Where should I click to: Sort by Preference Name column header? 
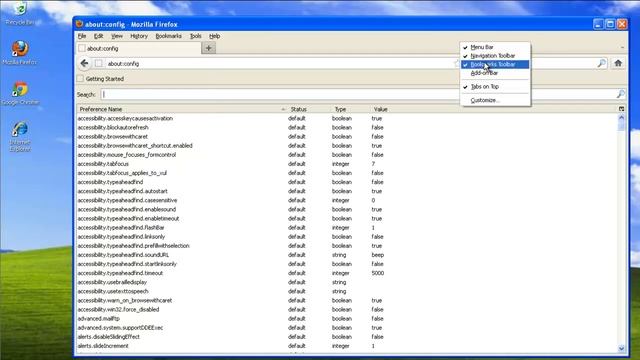click(182, 109)
